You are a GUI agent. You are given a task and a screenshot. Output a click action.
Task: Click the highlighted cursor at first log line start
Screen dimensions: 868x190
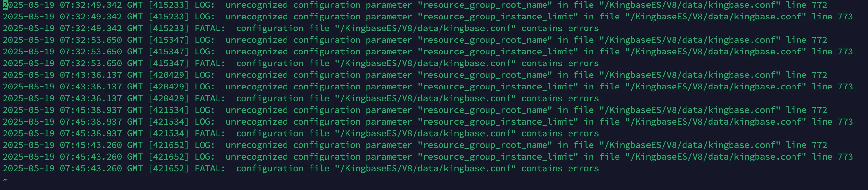5,5
